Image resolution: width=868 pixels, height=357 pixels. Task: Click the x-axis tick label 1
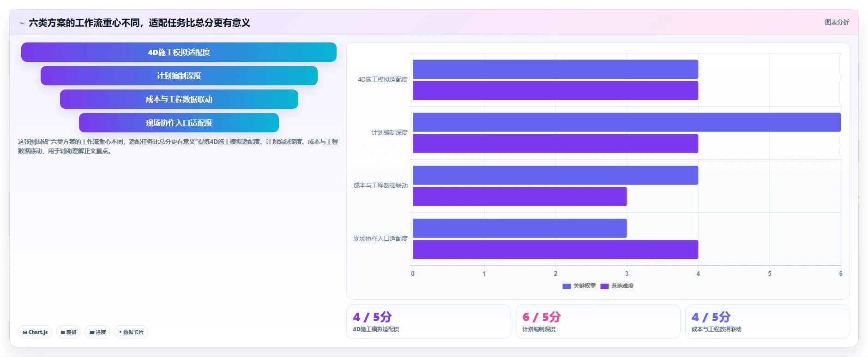click(x=484, y=274)
